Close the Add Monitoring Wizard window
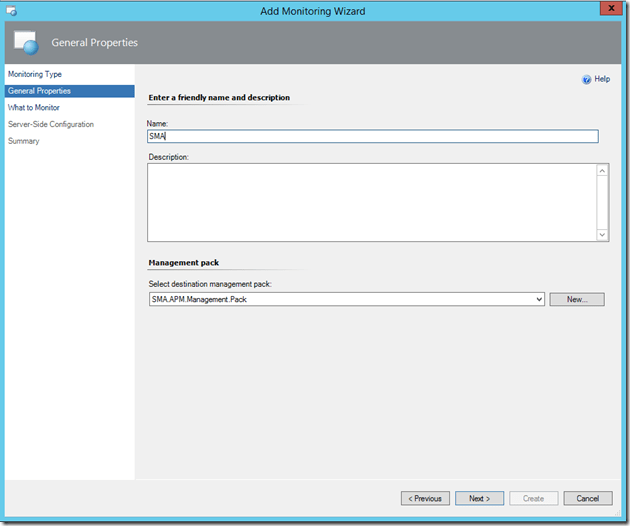Screen dimensions: 630x526 (x=605, y=9)
